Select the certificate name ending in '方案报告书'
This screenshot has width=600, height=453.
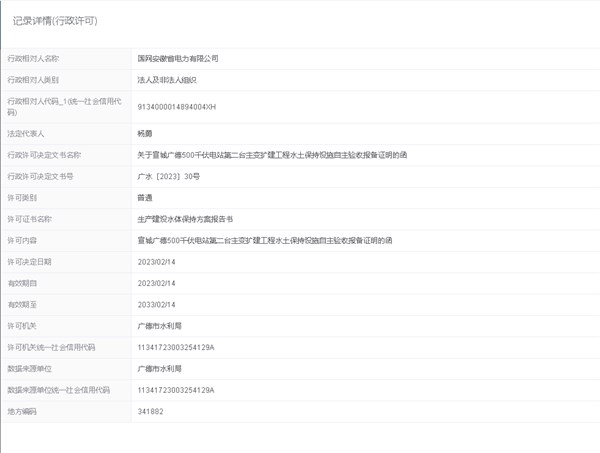(x=185, y=219)
